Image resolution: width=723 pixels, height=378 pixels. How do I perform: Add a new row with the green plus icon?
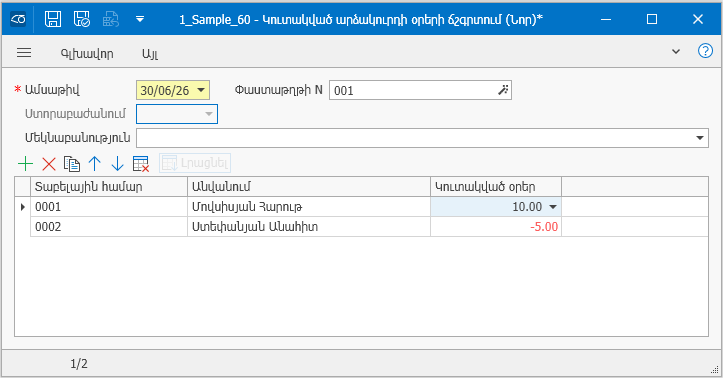(25, 164)
